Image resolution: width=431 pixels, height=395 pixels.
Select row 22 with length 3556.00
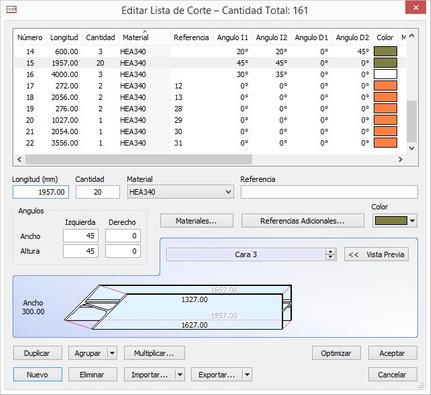click(x=210, y=143)
